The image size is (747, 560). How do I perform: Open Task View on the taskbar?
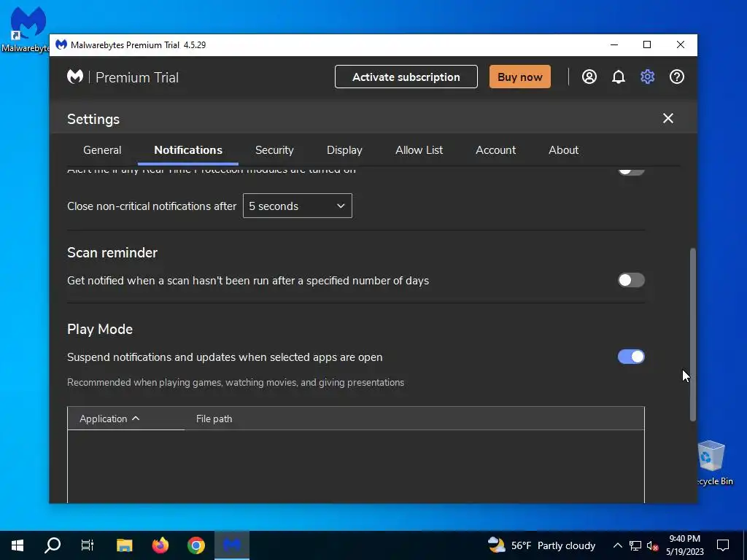88,545
